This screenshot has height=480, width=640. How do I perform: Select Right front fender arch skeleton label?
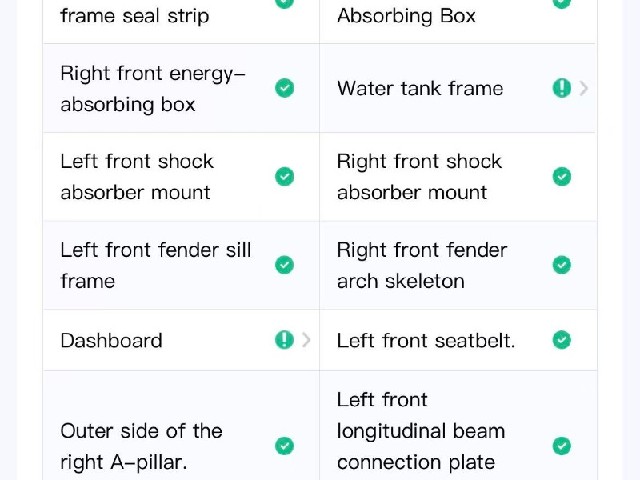coord(422,266)
